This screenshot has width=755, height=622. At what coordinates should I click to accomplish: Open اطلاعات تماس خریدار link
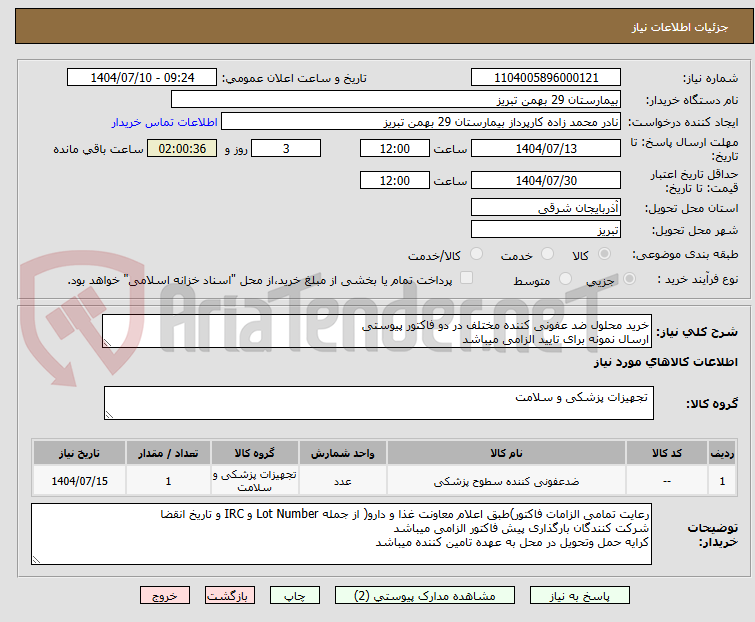(x=165, y=122)
